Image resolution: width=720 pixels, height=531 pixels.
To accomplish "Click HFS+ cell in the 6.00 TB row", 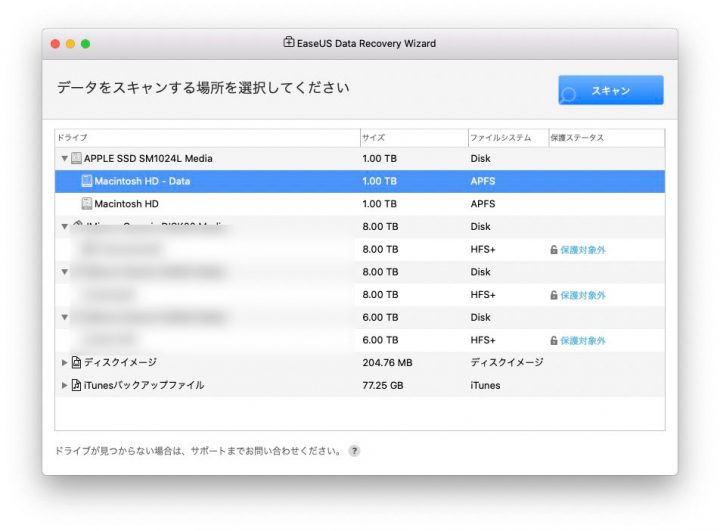I will 483,340.
